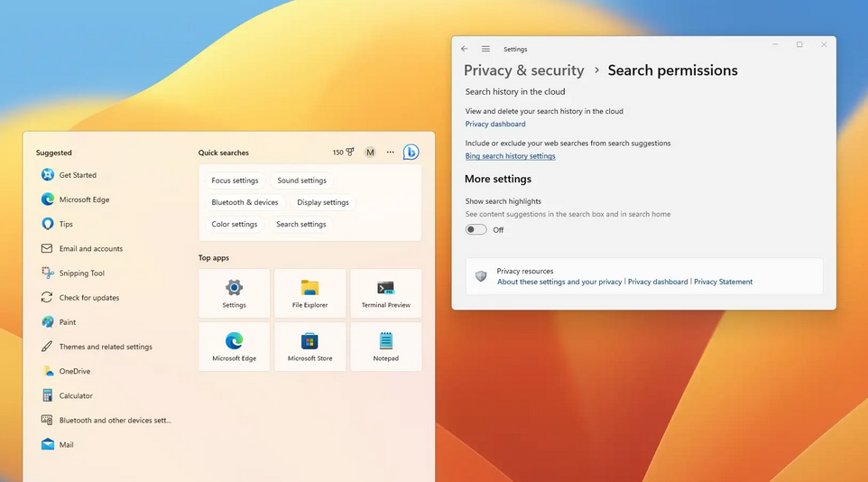Select Sound settings quick search
The image size is (868, 482).
pos(301,181)
